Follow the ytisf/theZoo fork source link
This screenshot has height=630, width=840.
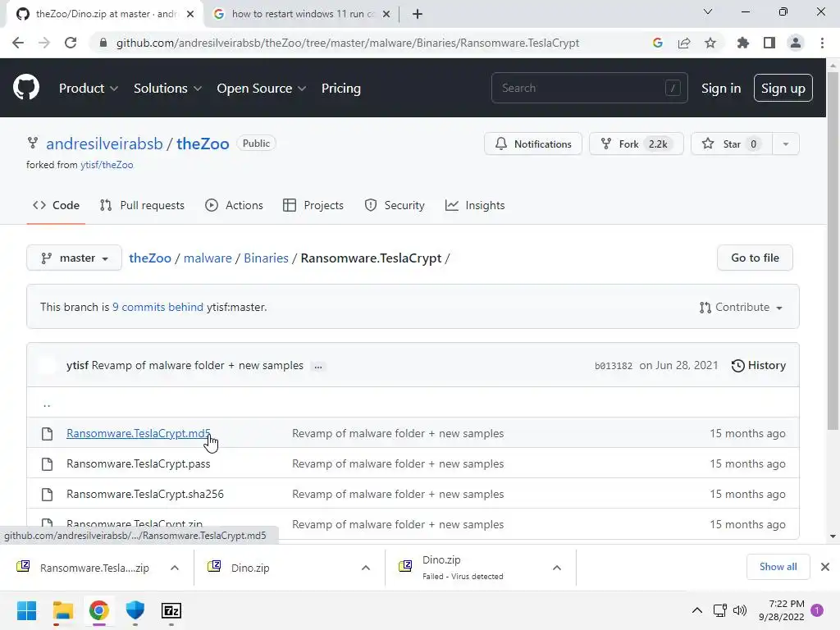pos(107,164)
